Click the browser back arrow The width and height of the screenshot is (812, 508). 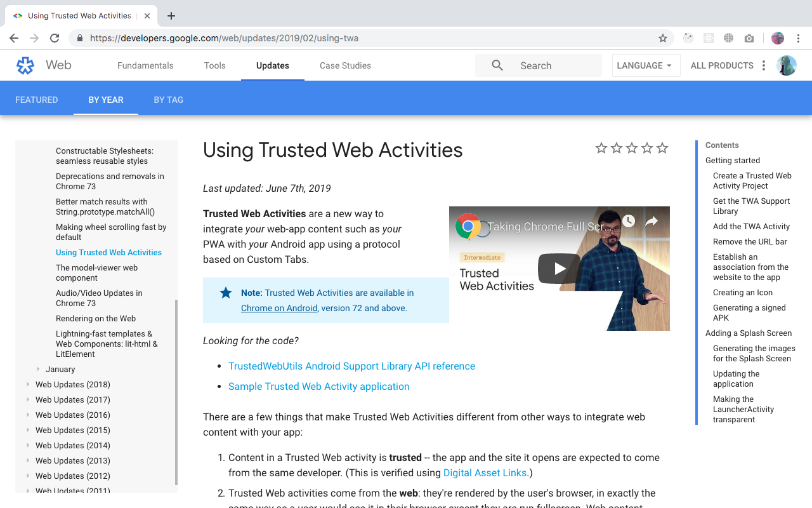click(x=14, y=38)
